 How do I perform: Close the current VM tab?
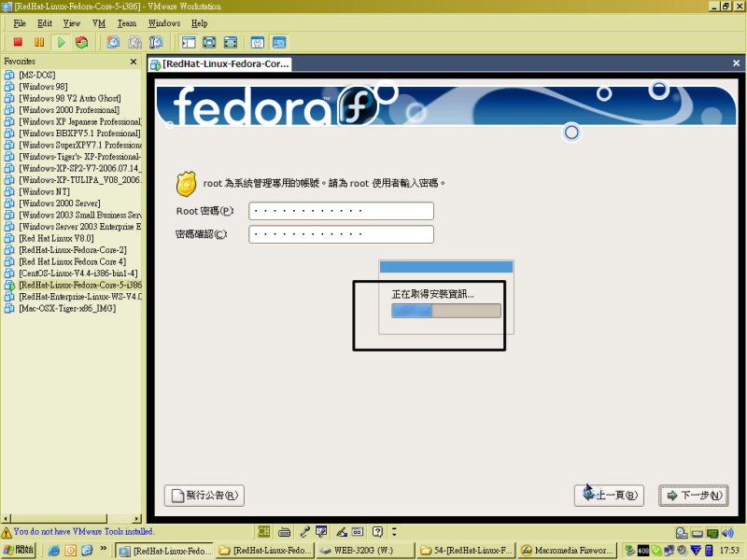[x=736, y=63]
